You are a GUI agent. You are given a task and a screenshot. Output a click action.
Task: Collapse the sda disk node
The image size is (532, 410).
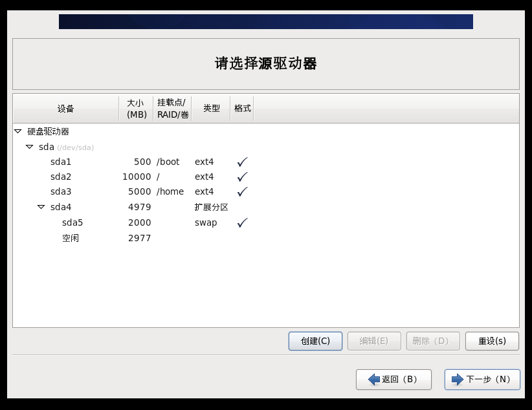30,147
